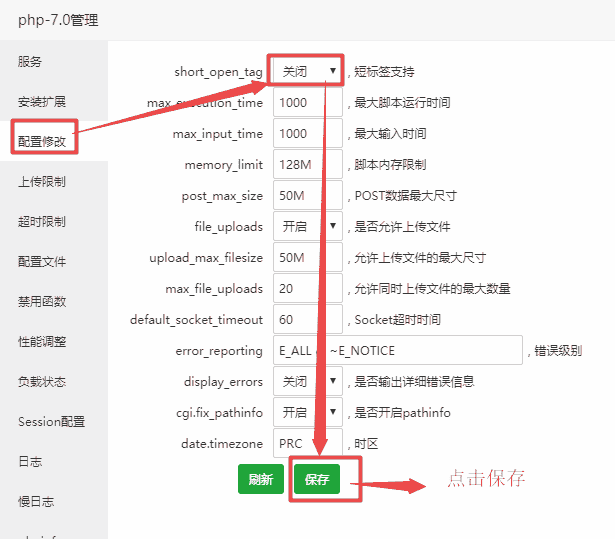Click the error_reporting label text

pyautogui.click(x=219, y=351)
